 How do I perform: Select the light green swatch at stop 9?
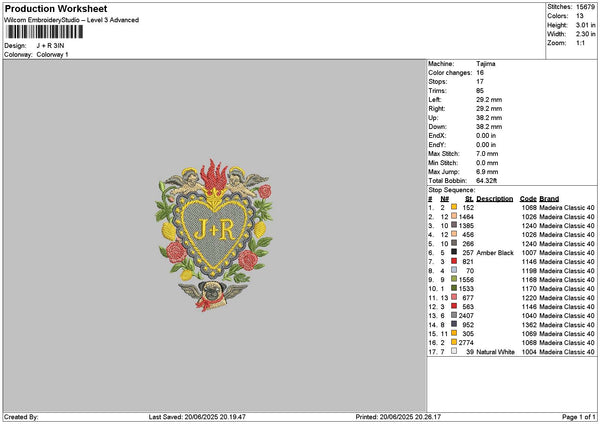[x=454, y=279]
